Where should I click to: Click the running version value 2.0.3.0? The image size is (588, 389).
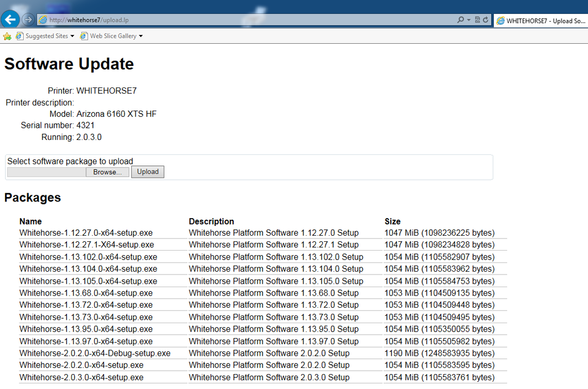tap(89, 137)
